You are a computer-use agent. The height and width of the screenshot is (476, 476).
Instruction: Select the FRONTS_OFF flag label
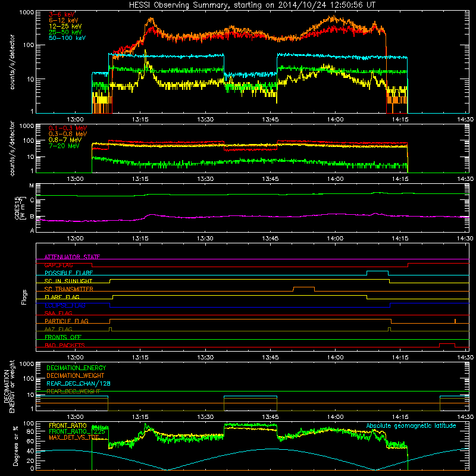tap(63, 337)
